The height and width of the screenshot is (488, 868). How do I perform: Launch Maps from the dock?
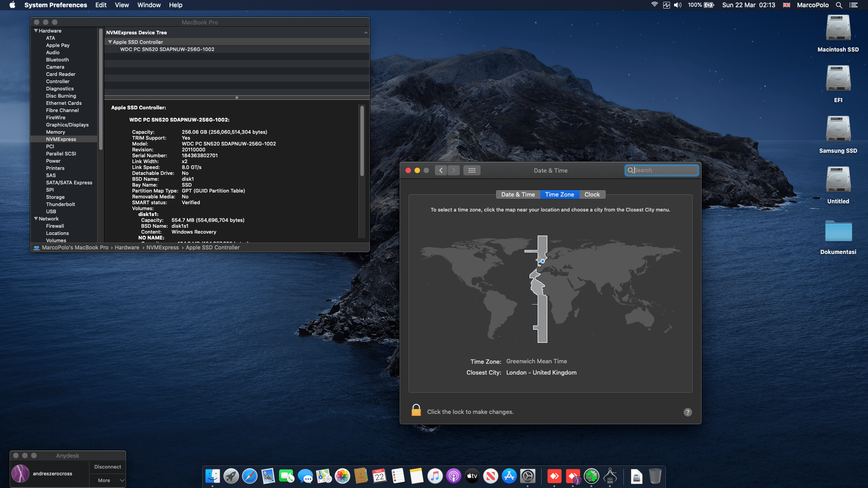[x=324, y=476]
